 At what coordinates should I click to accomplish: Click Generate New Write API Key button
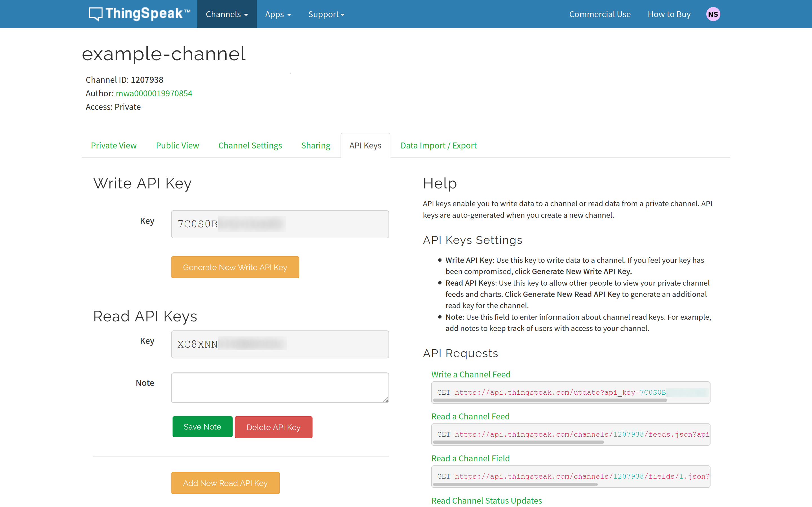pos(235,267)
